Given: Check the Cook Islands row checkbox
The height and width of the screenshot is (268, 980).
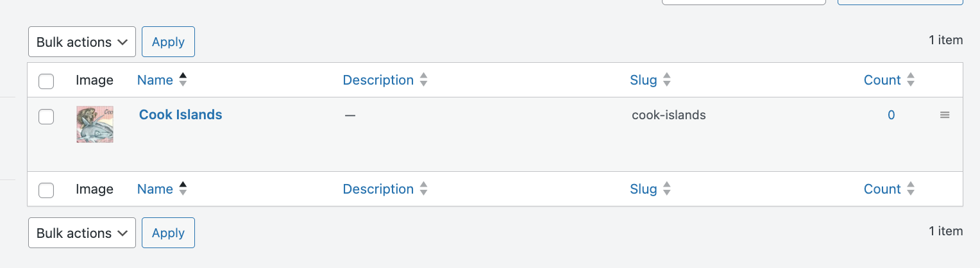Looking at the screenshot, I should (46, 116).
